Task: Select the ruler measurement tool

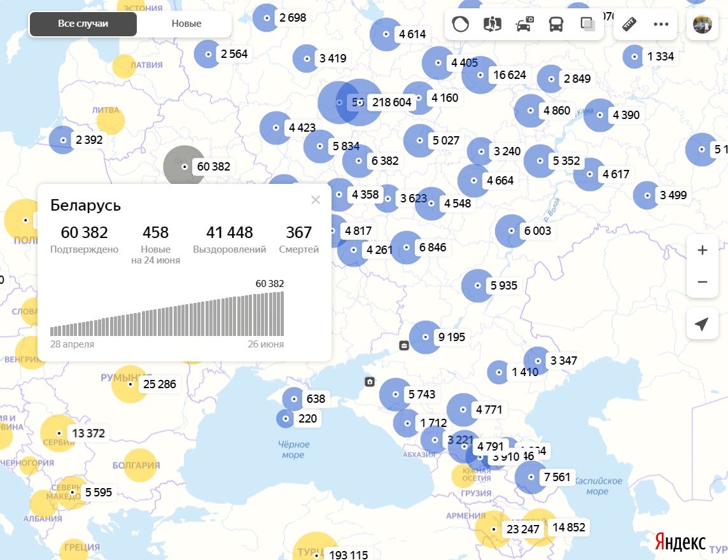Action: click(629, 24)
